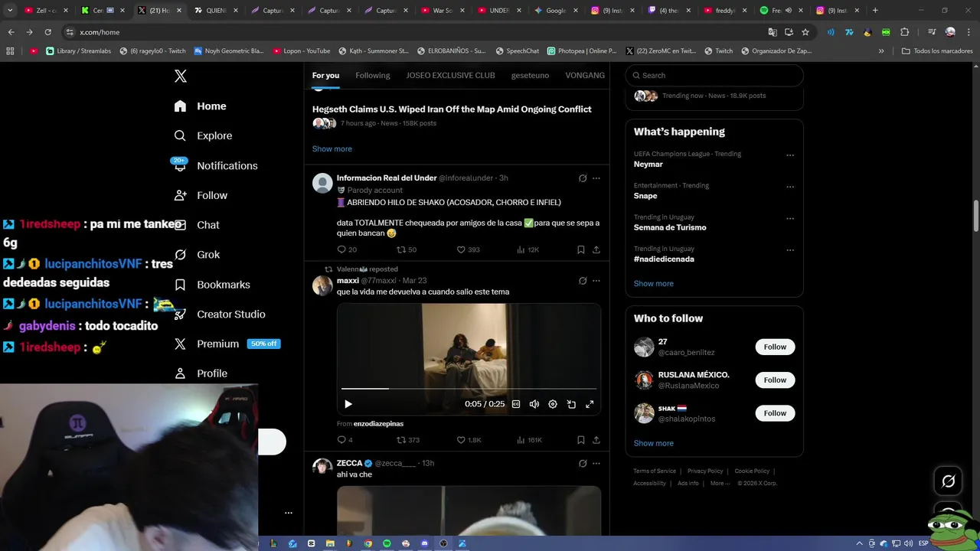
Task: Open Discord from the Windows taskbar
Action: pyautogui.click(x=425, y=543)
